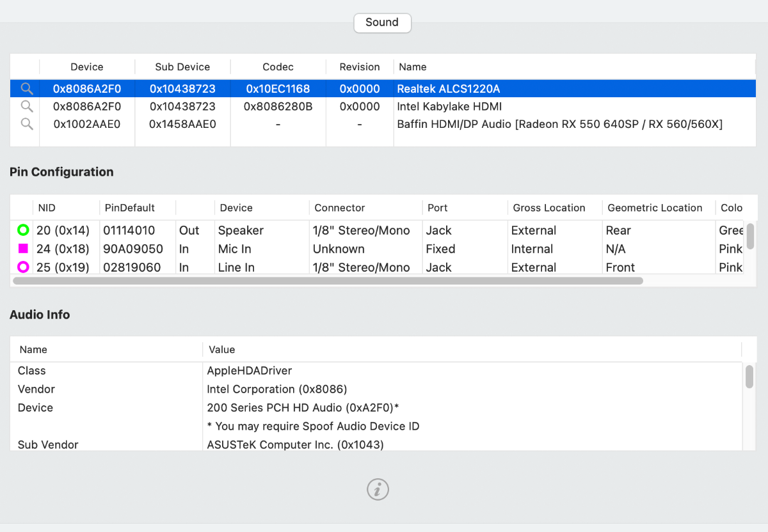
Task: Click the Geometric Location column header
Action: coord(655,208)
